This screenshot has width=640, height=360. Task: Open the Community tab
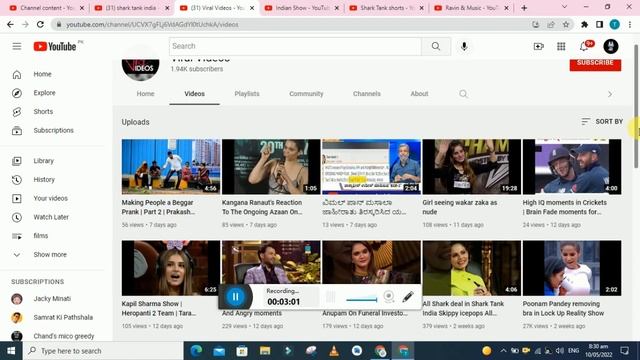click(x=306, y=94)
